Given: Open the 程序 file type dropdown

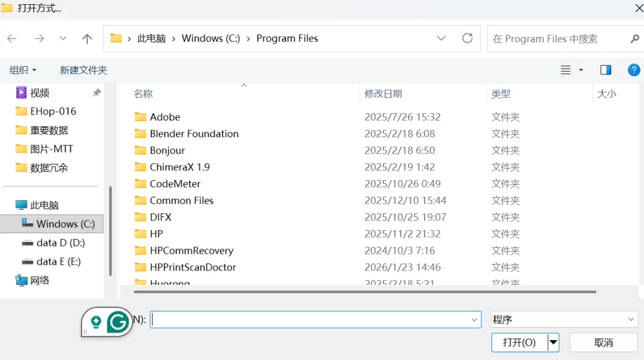Looking at the screenshot, I should coord(564,319).
